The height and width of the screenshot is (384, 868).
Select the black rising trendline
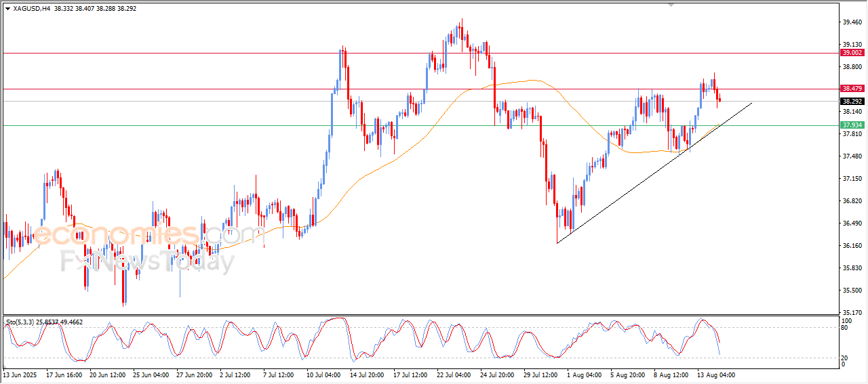point(654,173)
